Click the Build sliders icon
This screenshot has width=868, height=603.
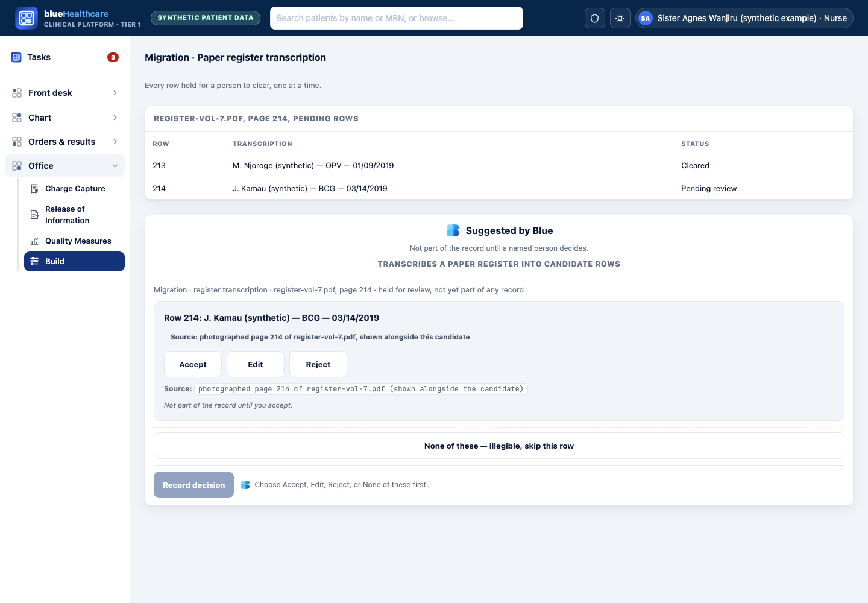pyautogui.click(x=35, y=261)
